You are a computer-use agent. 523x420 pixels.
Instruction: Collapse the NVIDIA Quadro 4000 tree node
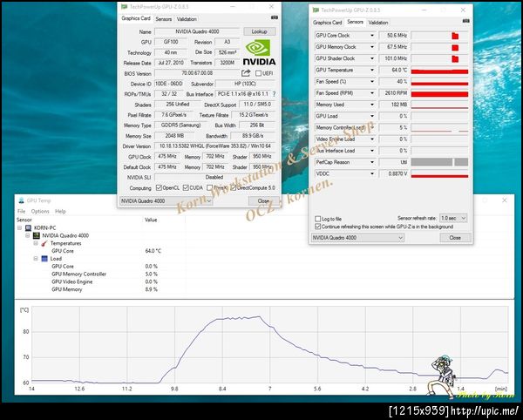click(28, 235)
